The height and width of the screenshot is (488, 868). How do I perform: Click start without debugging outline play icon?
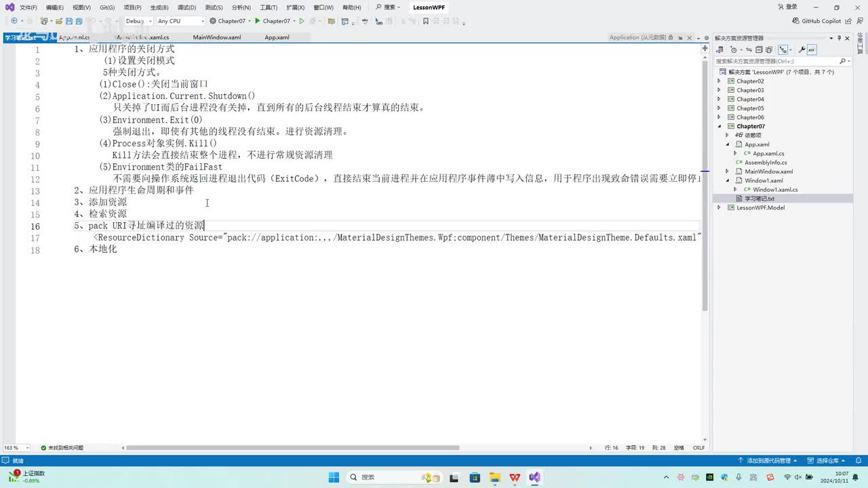[x=302, y=21]
